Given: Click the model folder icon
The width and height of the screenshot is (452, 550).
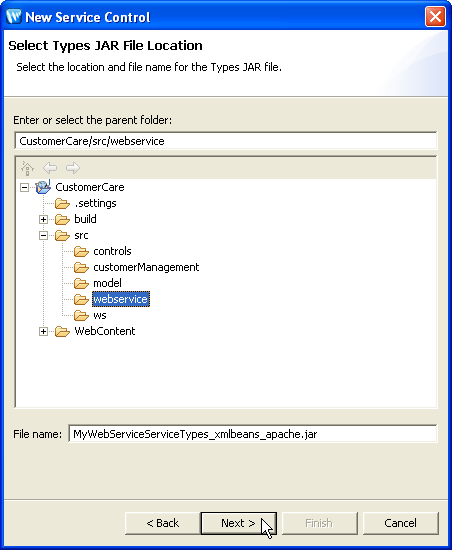Looking at the screenshot, I should point(81,283).
